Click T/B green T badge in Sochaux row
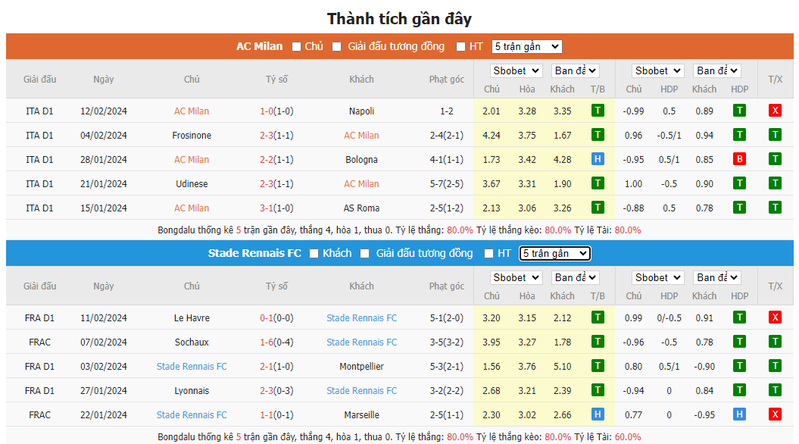 click(x=598, y=342)
